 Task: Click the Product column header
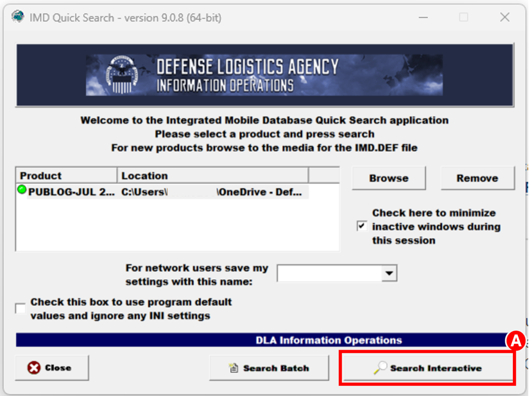[66, 176]
